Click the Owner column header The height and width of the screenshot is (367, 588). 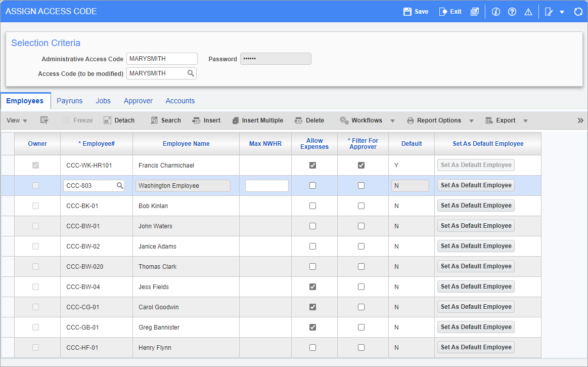37,143
